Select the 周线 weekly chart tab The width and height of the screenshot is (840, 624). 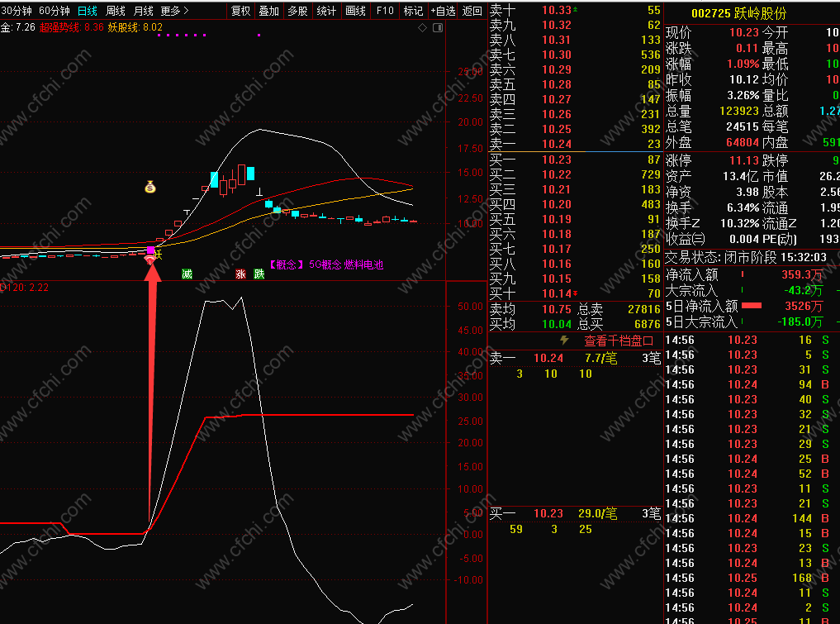116,11
